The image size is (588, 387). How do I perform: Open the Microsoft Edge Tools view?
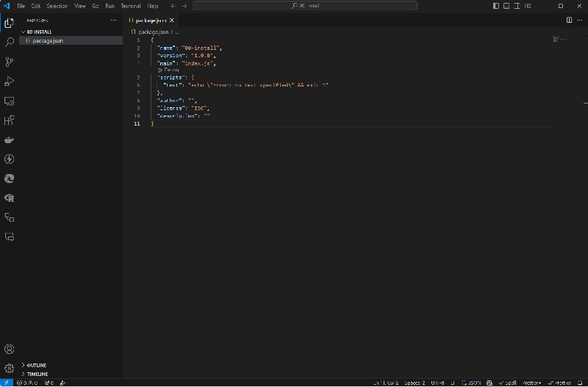(x=9, y=178)
